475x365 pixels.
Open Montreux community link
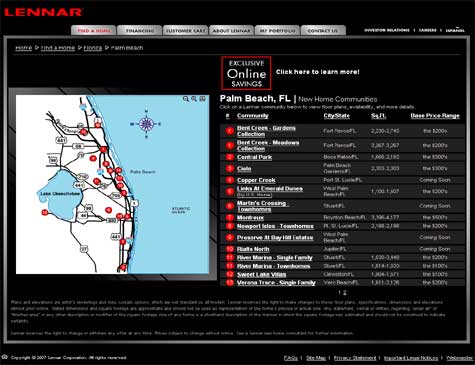(x=250, y=218)
